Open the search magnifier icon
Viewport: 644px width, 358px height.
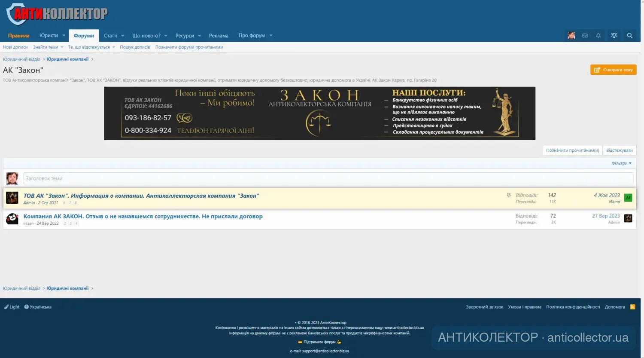pos(629,35)
